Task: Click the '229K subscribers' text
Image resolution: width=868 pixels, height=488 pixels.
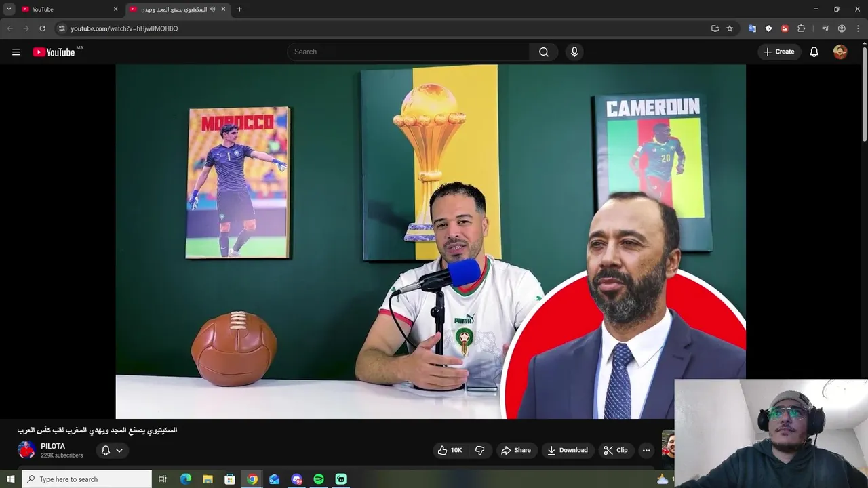Action: tap(62, 455)
